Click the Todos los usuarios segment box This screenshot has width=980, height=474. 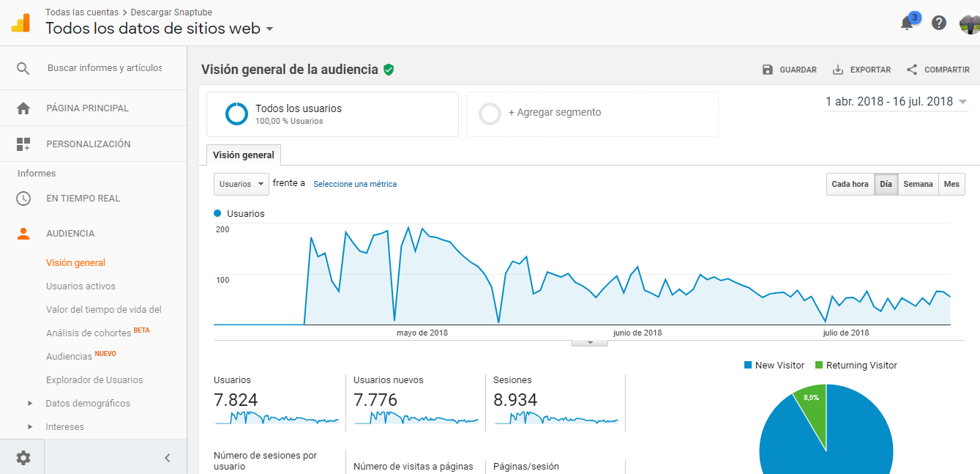coord(332,114)
